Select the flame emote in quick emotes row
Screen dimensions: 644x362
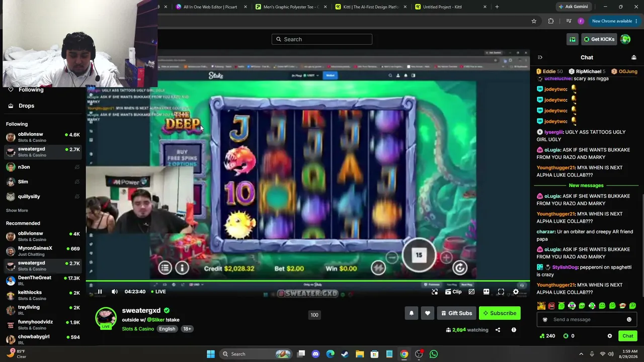pyautogui.click(x=541, y=306)
